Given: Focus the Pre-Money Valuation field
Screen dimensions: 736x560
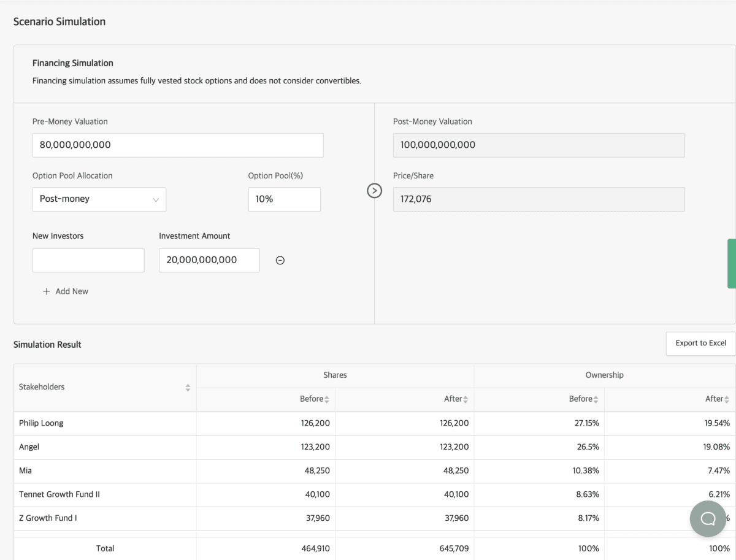Looking at the screenshot, I should 178,145.
